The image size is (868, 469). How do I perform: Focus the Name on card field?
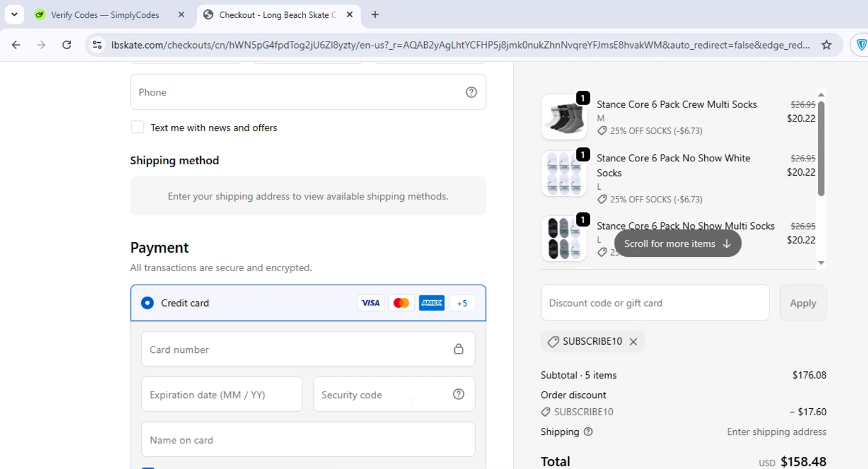pyautogui.click(x=308, y=440)
